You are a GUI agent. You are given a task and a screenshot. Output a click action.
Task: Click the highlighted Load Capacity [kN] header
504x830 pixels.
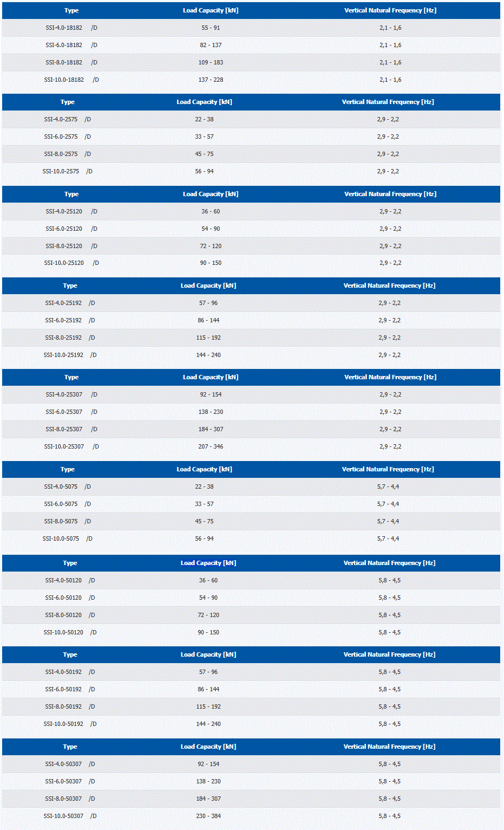208,563
